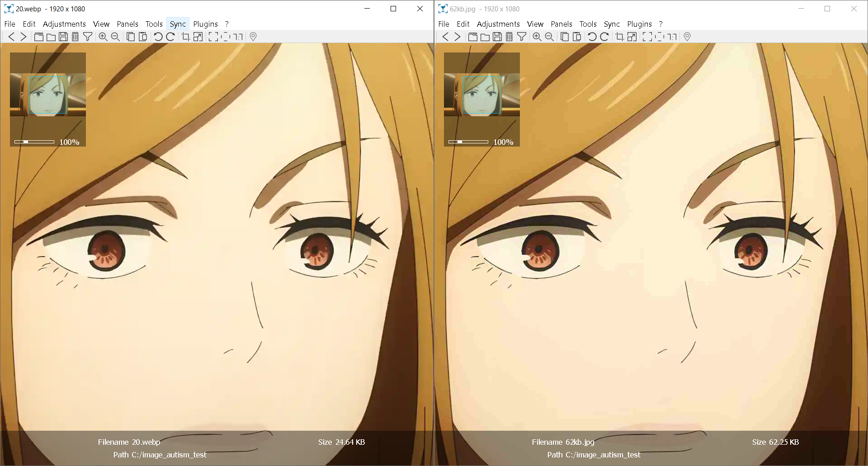This screenshot has height=466, width=868.
Task: Open File menu in 20.webp window
Action: (9, 24)
